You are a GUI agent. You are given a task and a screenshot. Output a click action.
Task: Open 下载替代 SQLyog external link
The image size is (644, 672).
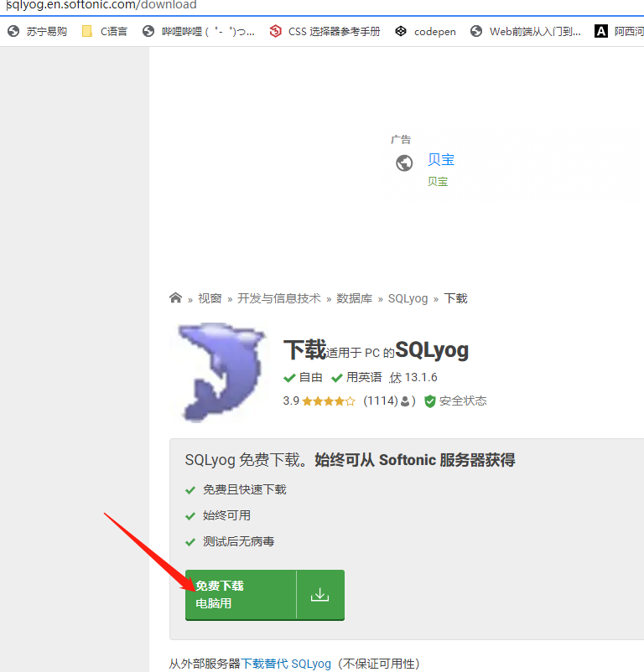[x=286, y=664]
